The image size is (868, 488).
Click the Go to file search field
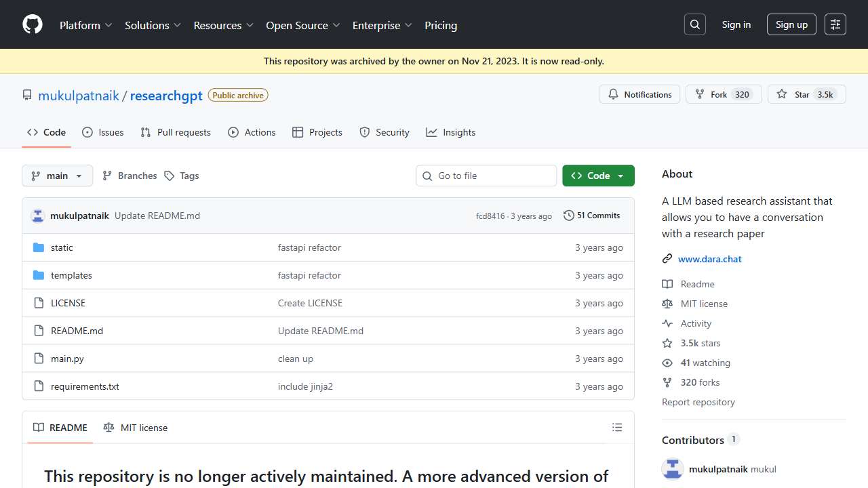click(x=486, y=176)
